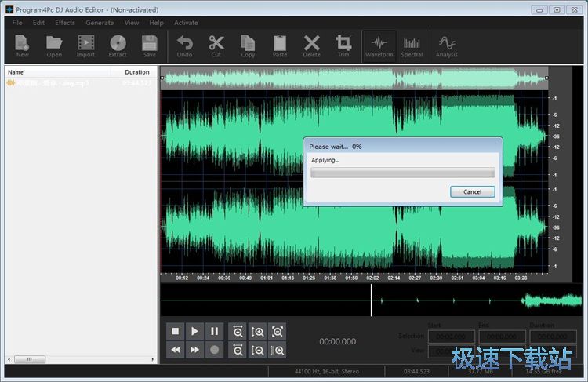Click the Applying progress bar
Screen dimensions: 588x382
403,173
